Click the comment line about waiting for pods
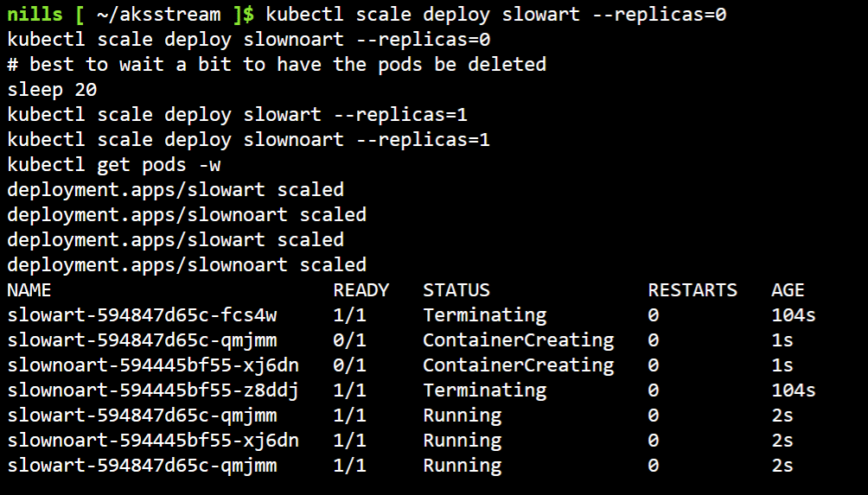 (277, 64)
